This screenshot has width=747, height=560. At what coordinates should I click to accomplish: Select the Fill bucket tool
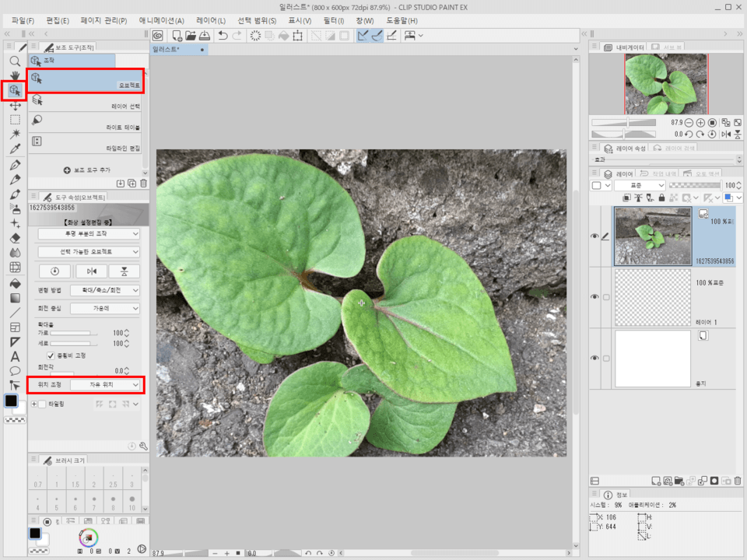coord(14,284)
